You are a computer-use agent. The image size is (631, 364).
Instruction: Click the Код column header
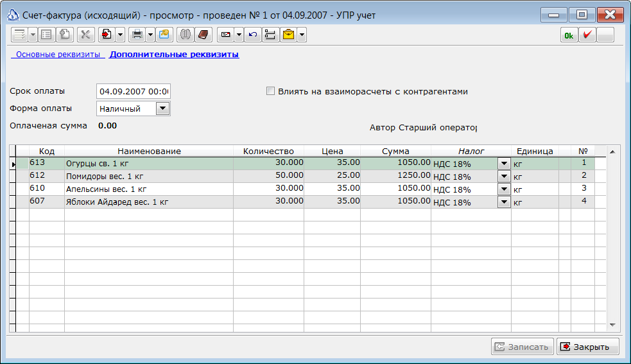click(47, 151)
